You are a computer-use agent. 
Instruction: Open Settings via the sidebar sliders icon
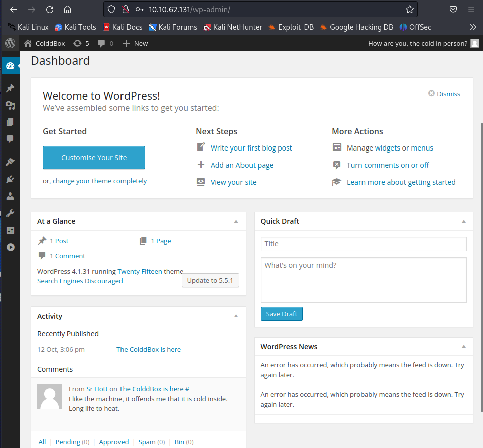click(x=10, y=230)
